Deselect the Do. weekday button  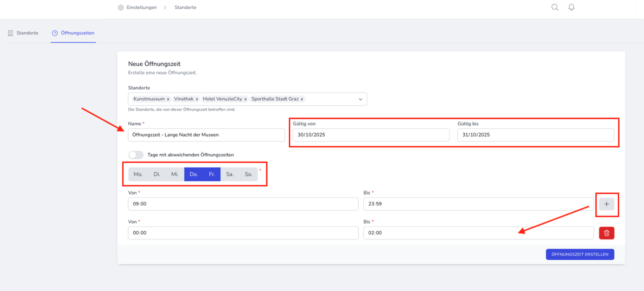pos(194,174)
